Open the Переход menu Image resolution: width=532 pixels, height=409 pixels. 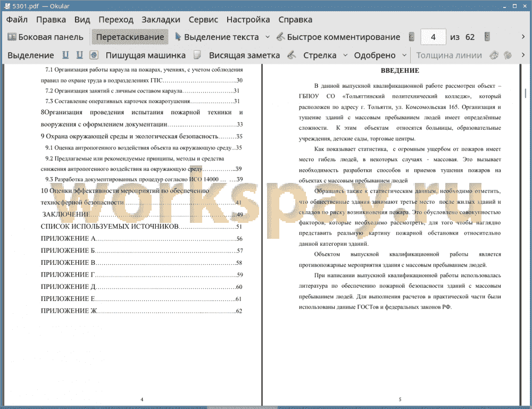115,20
